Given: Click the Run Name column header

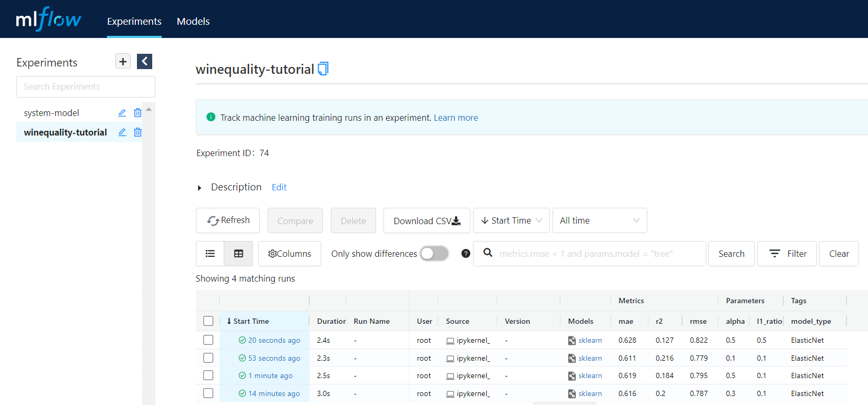Looking at the screenshot, I should point(372,321).
